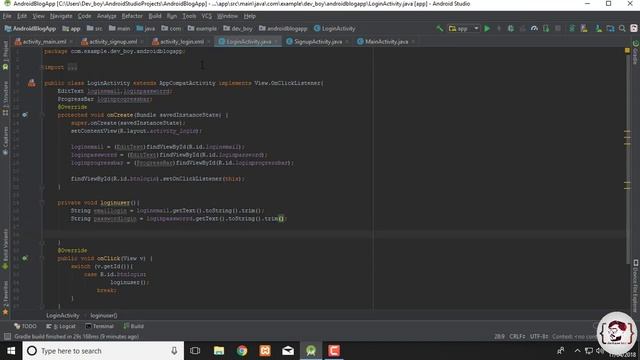
Task: Close the activity_main.xml tab
Action: coord(71,42)
